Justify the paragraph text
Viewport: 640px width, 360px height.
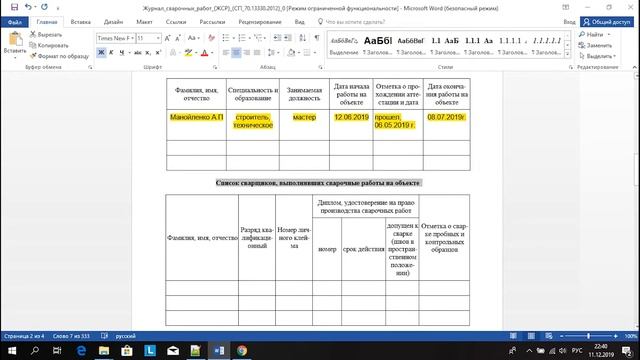click(257, 53)
